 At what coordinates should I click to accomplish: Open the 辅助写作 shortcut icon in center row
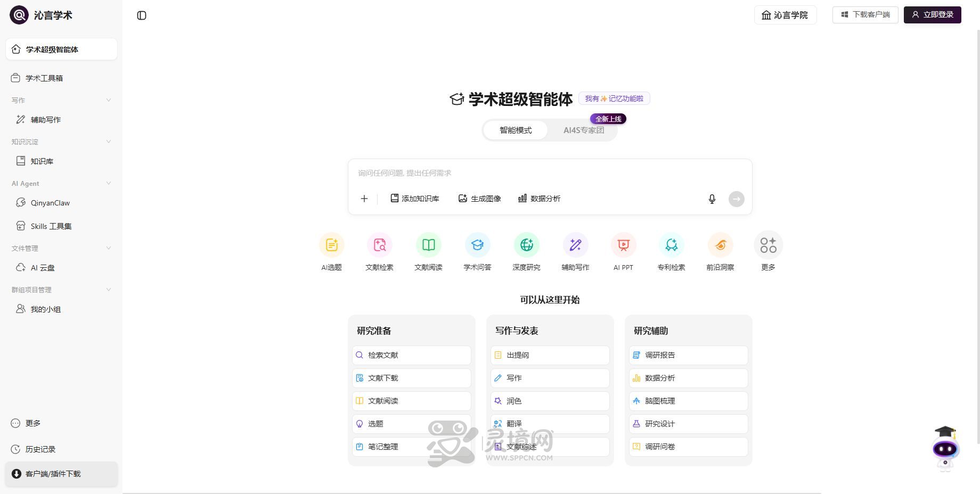576,245
